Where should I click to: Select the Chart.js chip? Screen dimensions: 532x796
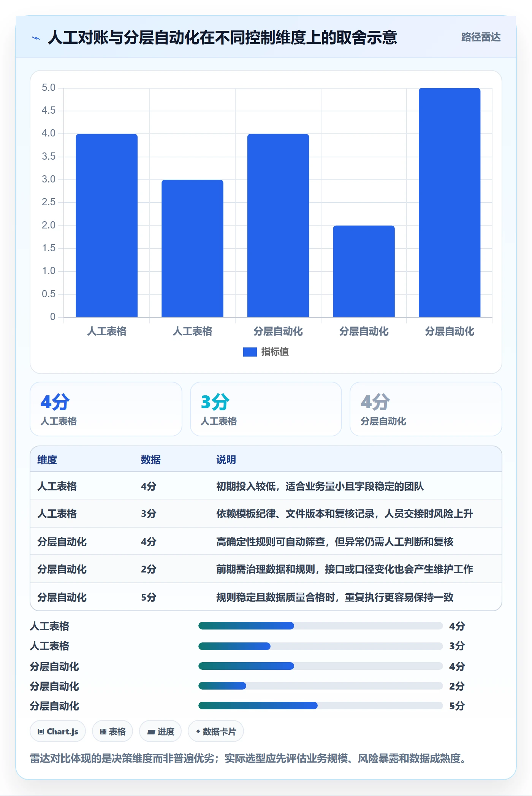[58, 731]
